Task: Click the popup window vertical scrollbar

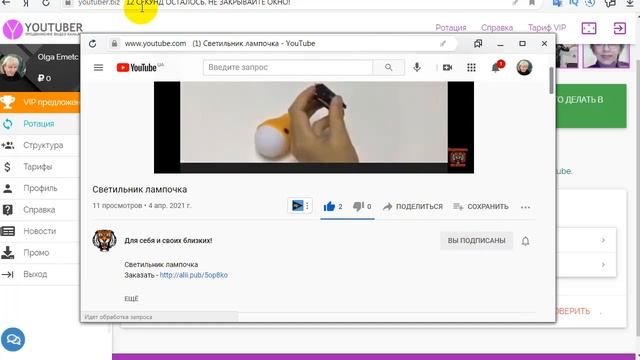Action: click(551, 80)
